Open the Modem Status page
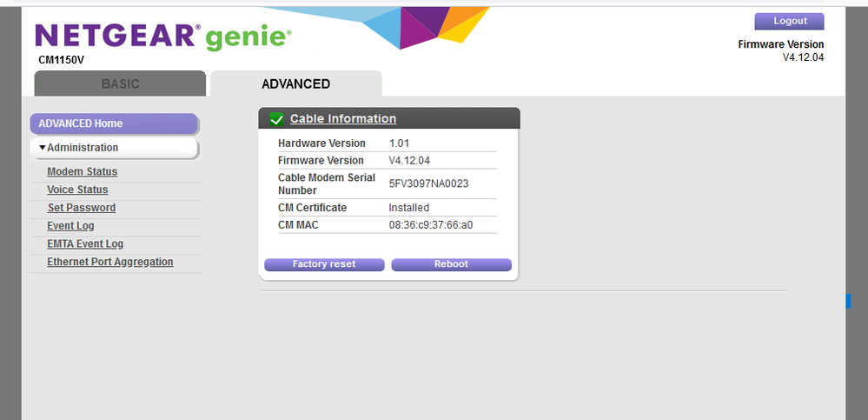 (x=83, y=172)
